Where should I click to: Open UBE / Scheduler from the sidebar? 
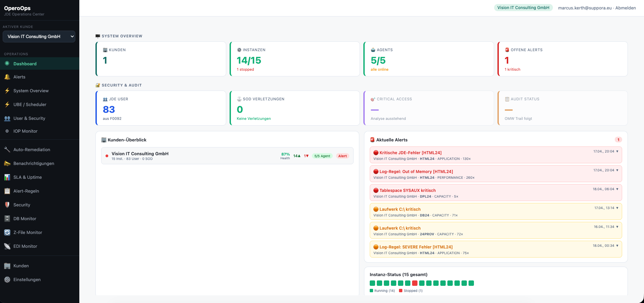30,104
